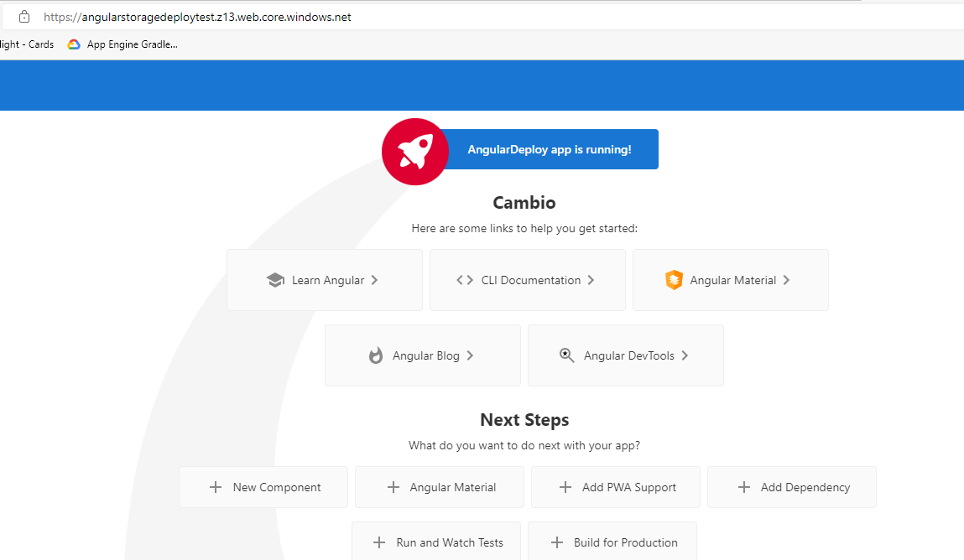Click the App Engine Gradle bookmark icon
Image resolution: width=964 pixels, height=560 pixels.
(x=74, y=44)
